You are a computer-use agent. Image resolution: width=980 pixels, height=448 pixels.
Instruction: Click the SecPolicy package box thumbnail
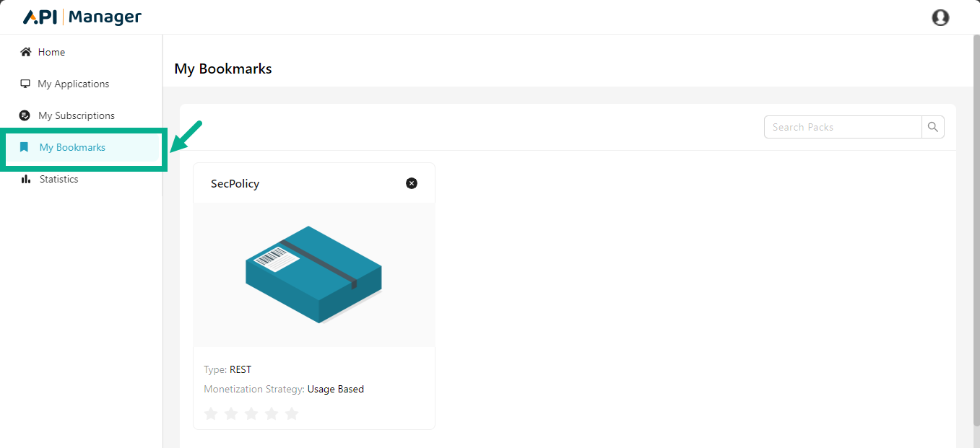pos(314,274)
